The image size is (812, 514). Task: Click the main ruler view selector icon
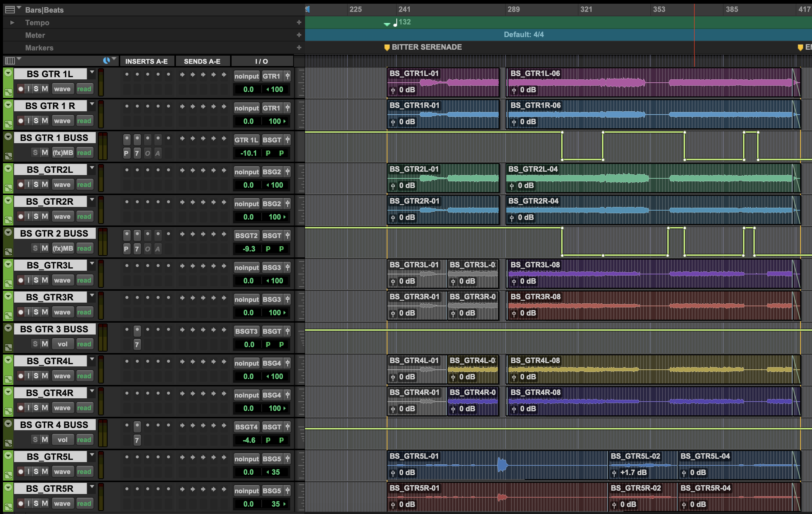[10, 10]
